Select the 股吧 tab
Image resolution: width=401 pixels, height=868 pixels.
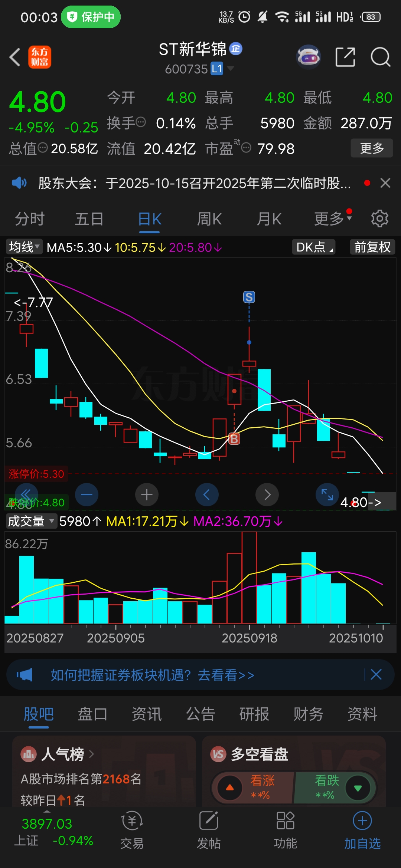click(39, 714)
